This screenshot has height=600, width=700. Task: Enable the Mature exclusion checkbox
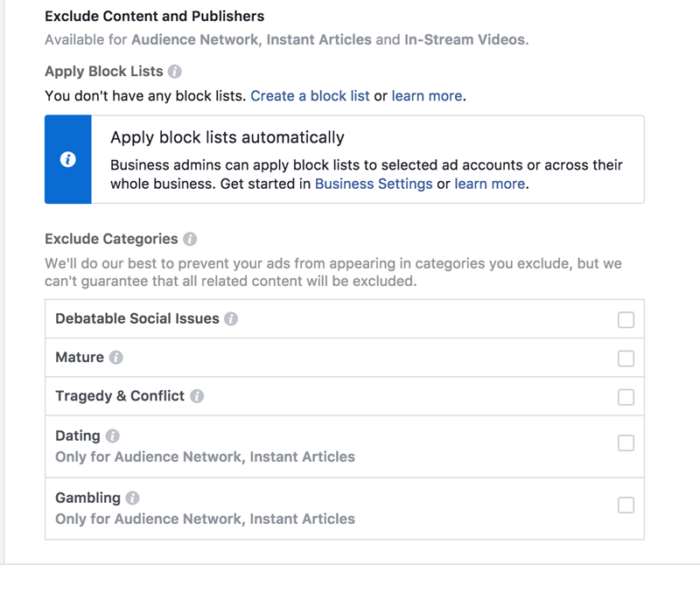click(x=626, y=359)
